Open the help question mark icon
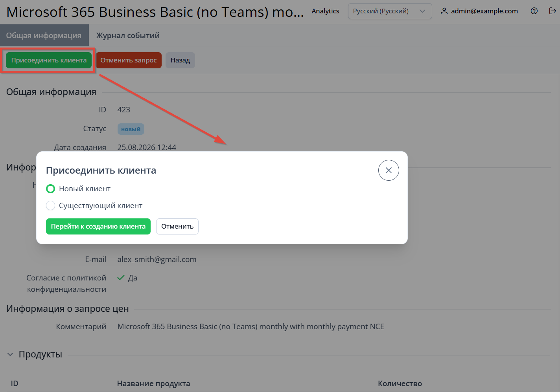 pyautogui.click(x=534, y=11)
